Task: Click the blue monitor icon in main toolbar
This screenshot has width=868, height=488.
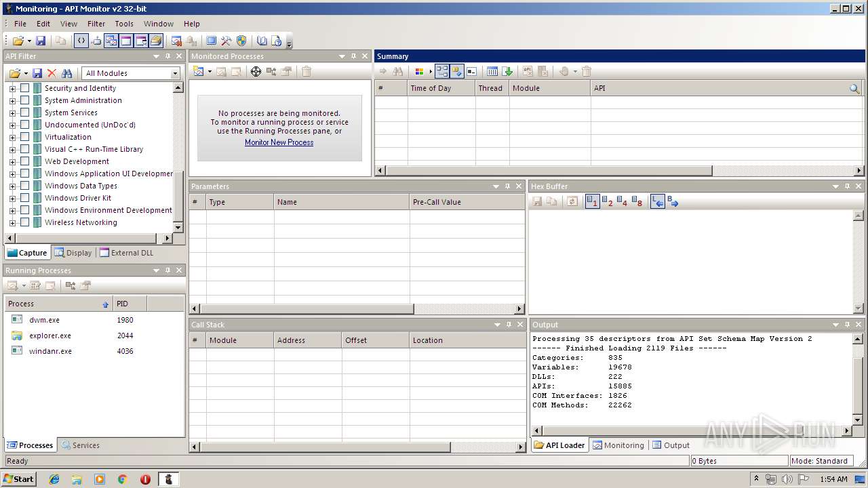Action: coord(212,41)
